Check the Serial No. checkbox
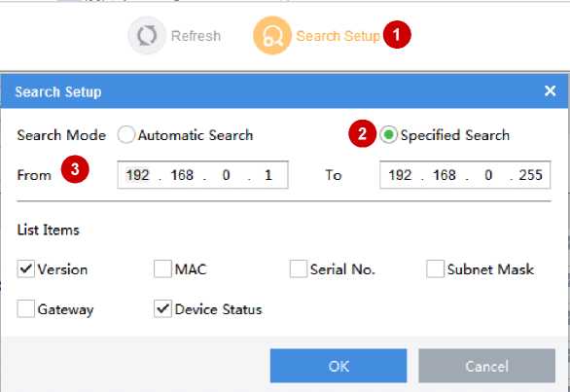Screen dimensions: 570x392 click(x=299, y=269)
